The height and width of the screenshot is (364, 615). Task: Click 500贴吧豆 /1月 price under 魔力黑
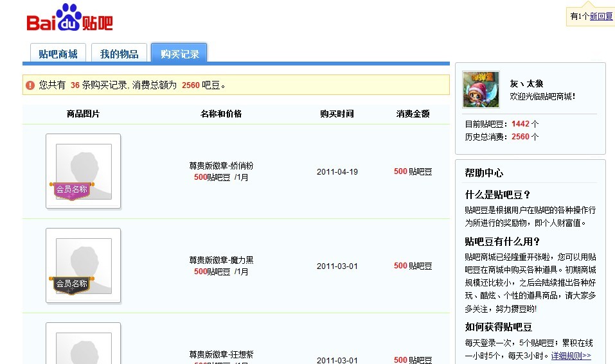point(221,272)
